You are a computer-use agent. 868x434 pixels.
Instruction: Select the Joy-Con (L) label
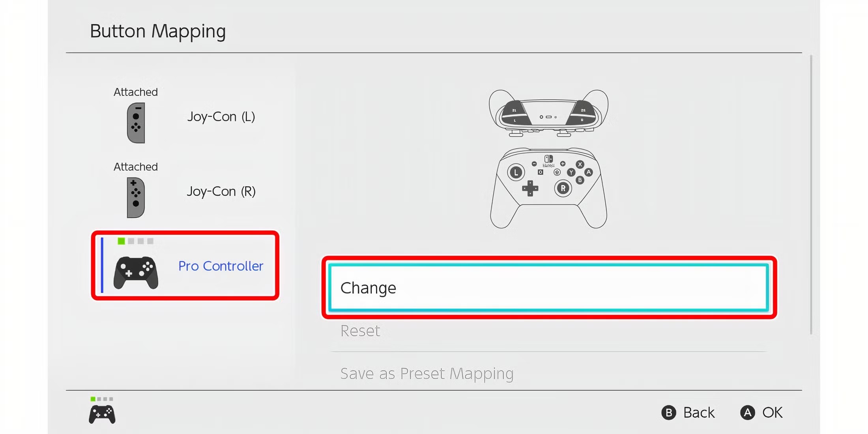(x=221, y=117)
